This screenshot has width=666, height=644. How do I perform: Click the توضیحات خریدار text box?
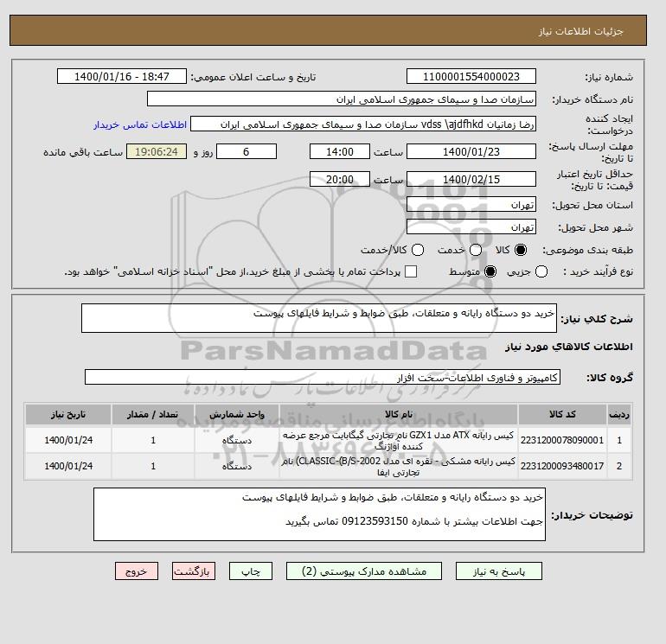[319, 514]
